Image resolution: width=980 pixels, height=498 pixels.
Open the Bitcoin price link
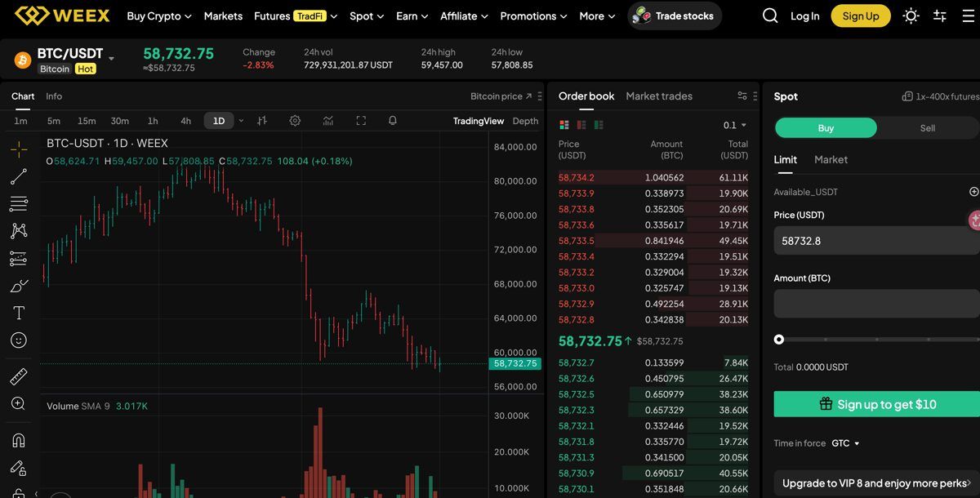coord(501,96)
